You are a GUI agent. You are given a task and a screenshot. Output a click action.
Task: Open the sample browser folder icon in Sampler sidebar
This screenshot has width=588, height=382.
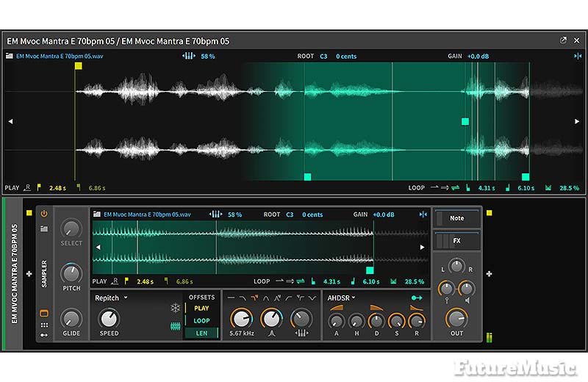pos(44,228)
